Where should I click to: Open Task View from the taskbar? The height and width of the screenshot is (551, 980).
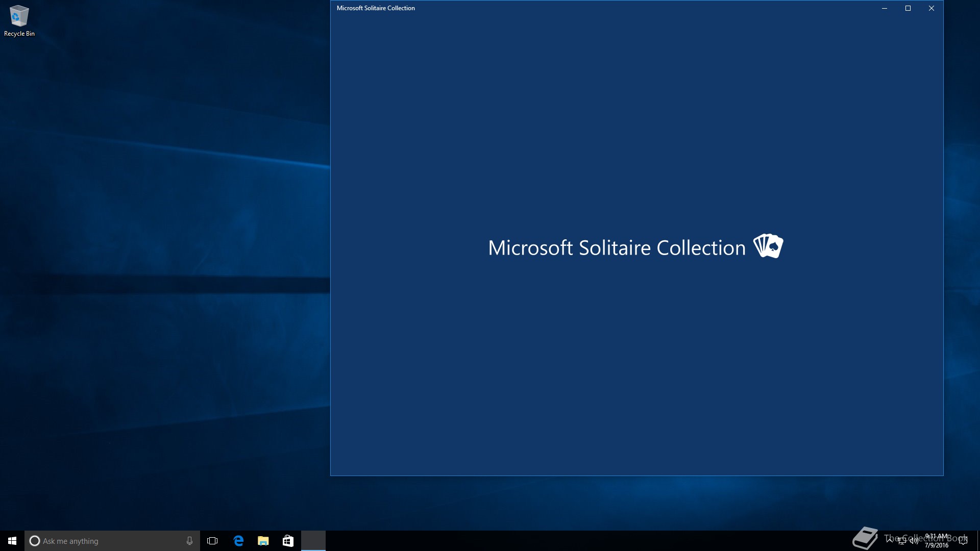[x=212, y=541]
